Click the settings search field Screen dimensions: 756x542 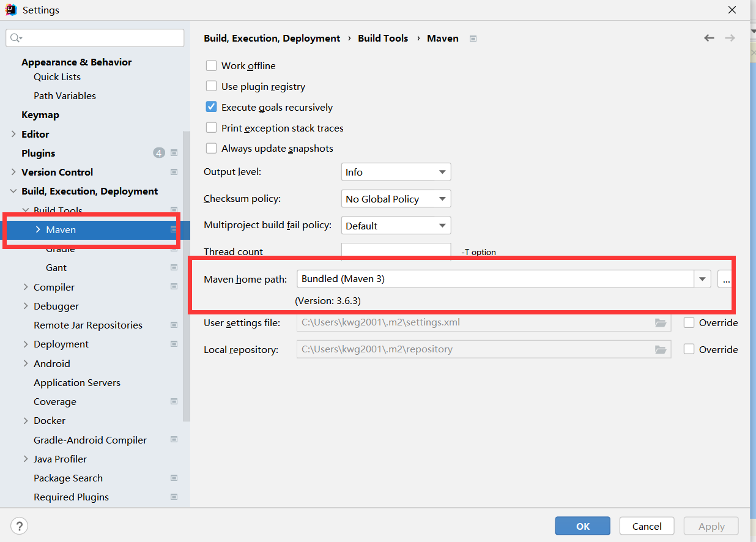click(x=95, y=38)
